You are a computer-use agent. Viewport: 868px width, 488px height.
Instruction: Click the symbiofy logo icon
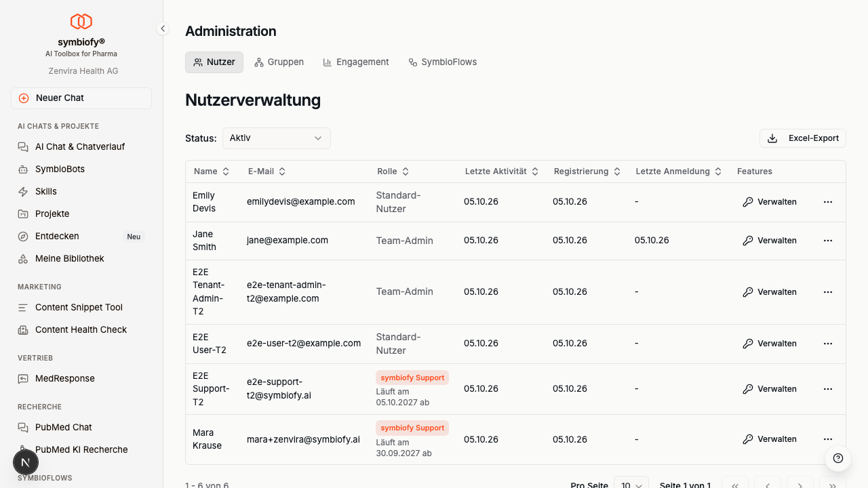coord(81,22)
